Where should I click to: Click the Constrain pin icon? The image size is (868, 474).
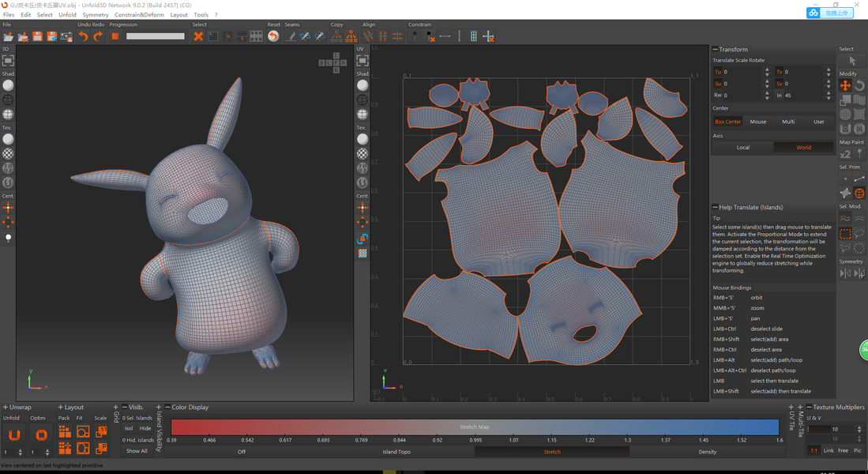point(415,36)
